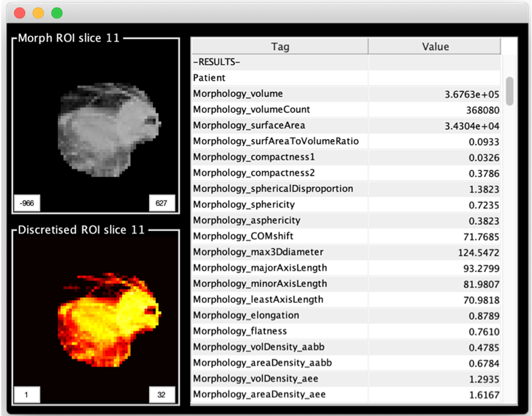Click the results table scrollbar thumb
This screenshot has height=416, width=532.
tap(509, 91)
